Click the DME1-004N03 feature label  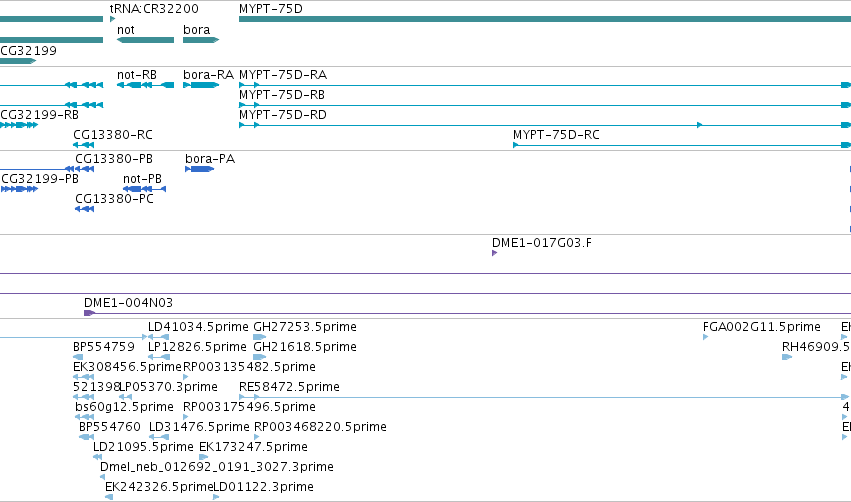(128, 302)
